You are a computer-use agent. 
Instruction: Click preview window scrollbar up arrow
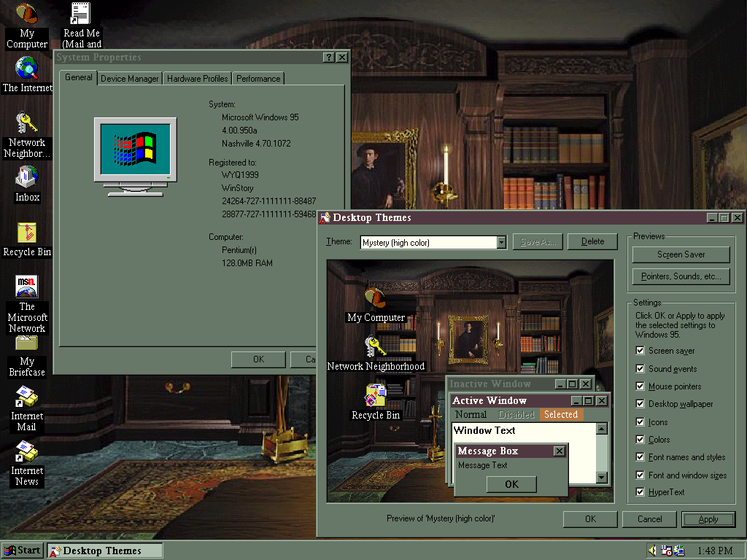602,429
